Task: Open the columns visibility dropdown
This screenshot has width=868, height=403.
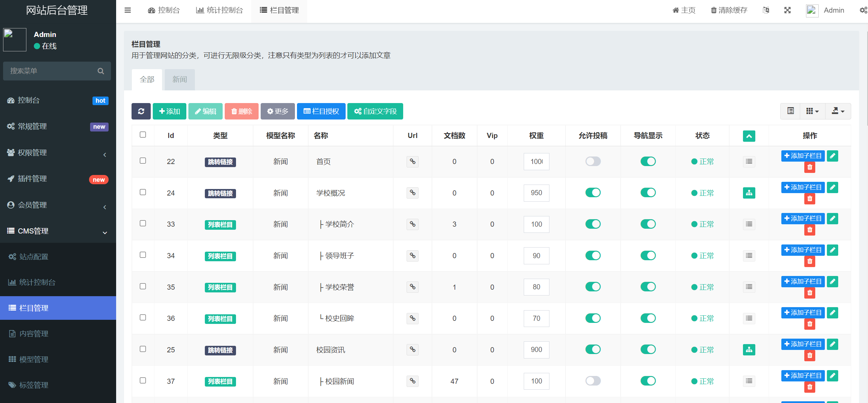Action: tap(813, 111)
